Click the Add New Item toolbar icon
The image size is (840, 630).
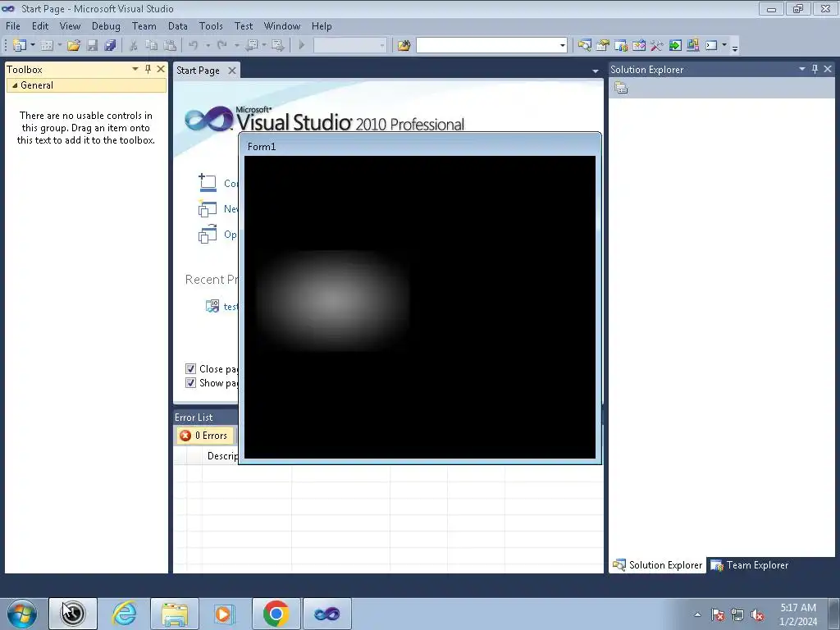click(x=47, y=46)
